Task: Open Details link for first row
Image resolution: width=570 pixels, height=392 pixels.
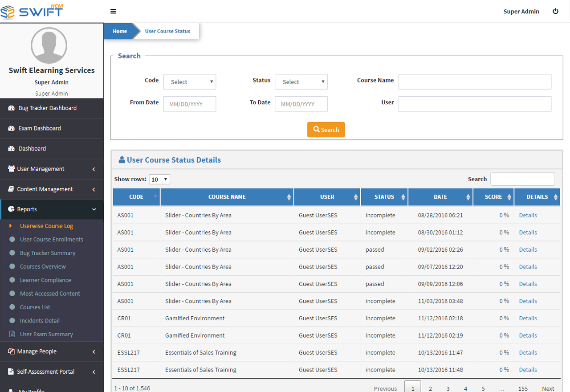Action: [528, 215]
